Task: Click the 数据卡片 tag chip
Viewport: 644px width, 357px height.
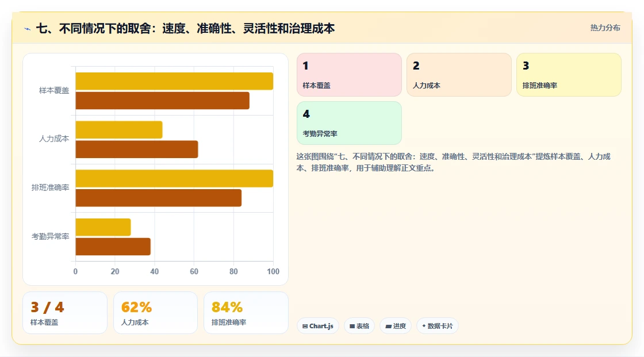Action: [x=438, y=326]
